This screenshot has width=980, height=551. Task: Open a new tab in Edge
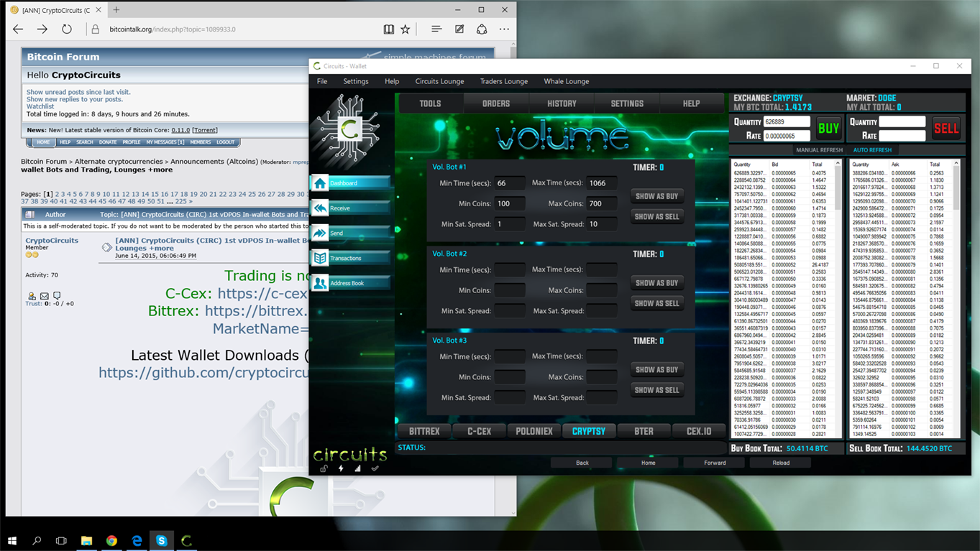[116, 10]
